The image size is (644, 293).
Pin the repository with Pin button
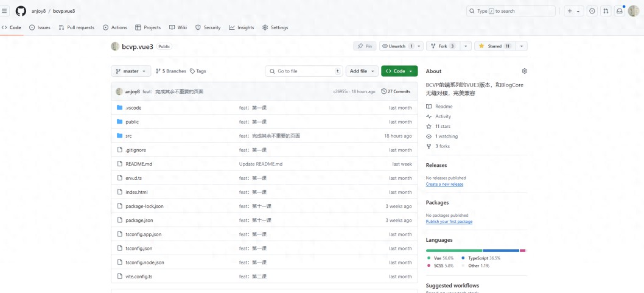point(365,46)
